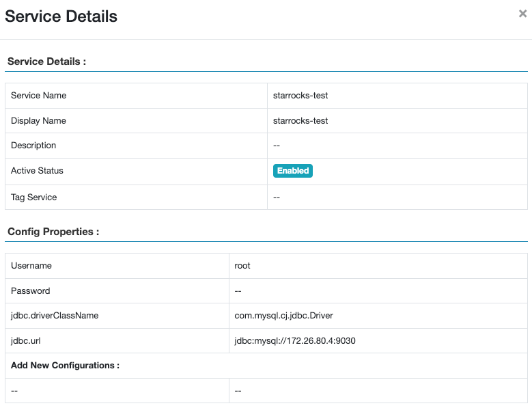Screen dimensions: 532x408
Task: Click the Config Properties section heading
Action: click(53, 232)
